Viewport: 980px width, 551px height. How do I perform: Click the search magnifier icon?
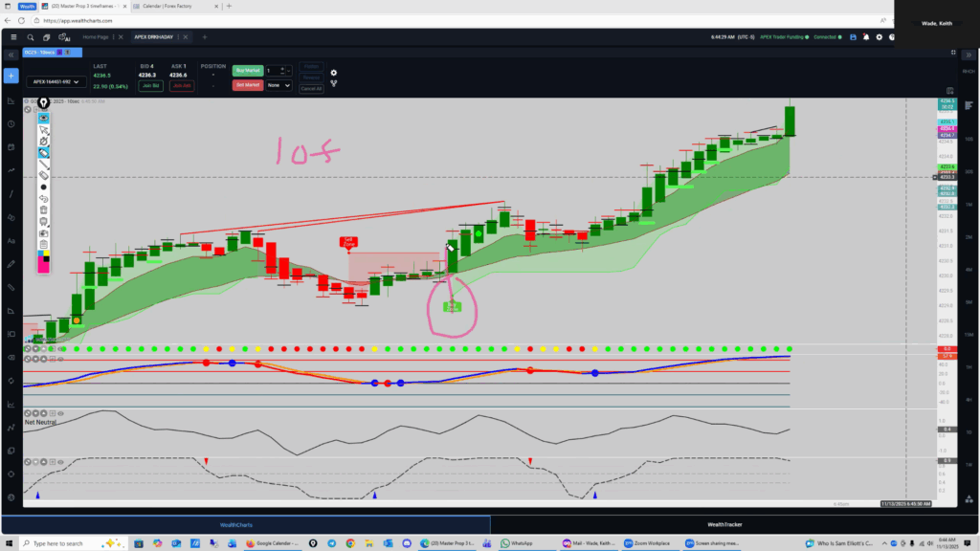point(31,37)
